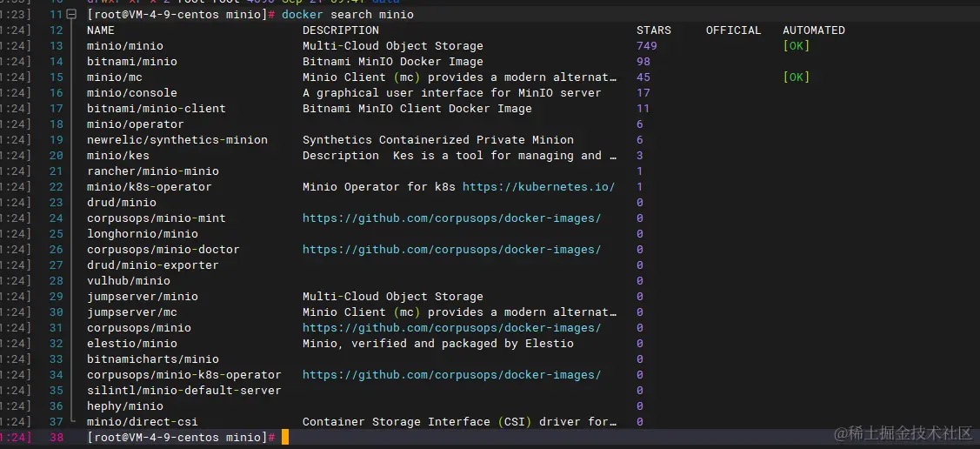The image size is (980, 449).
Task: Select the hephy/minio row
Action: (125, 405)
